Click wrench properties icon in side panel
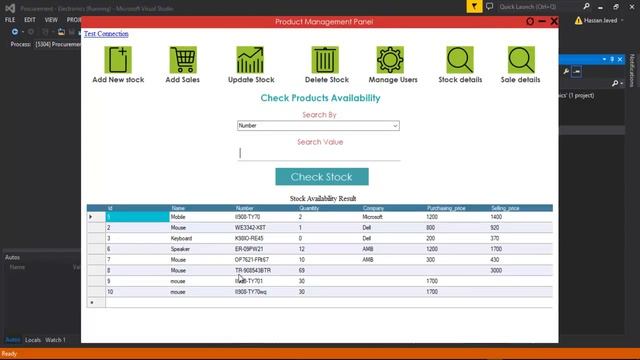Image resolution: width=640 pixels, height=360 pixels. [566, 71]
